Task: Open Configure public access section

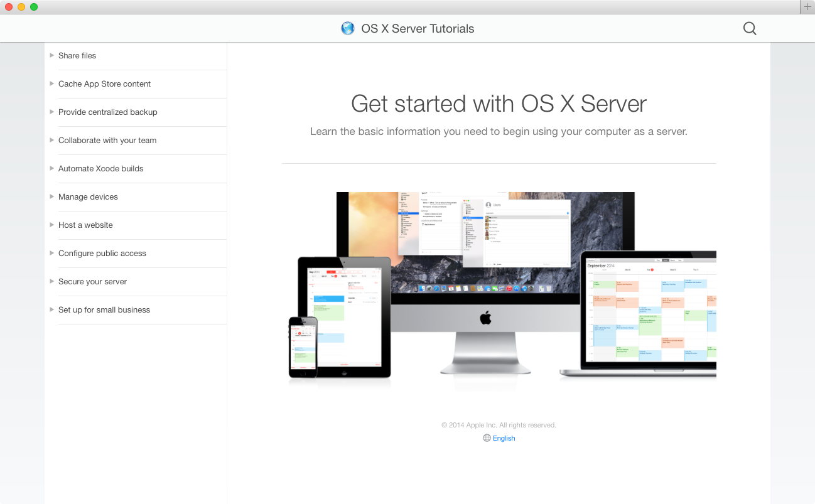Action: click(102, 254)
